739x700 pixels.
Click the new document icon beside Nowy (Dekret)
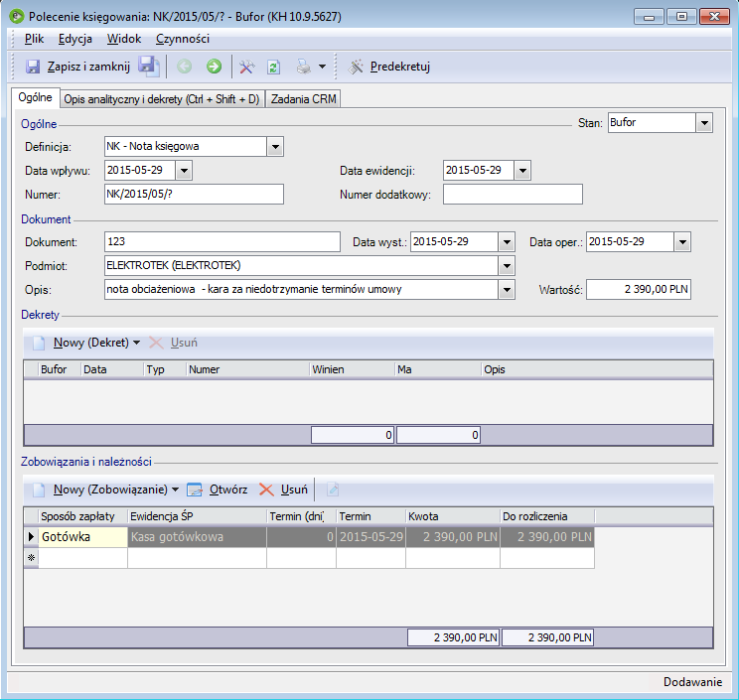(x=39, y=343)
